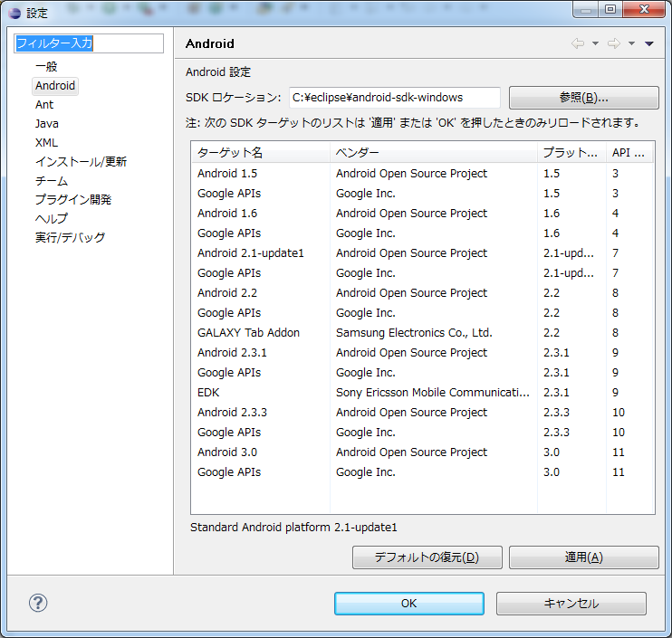Select the GALAXY Tab Addon row

(x=423, y=333)
